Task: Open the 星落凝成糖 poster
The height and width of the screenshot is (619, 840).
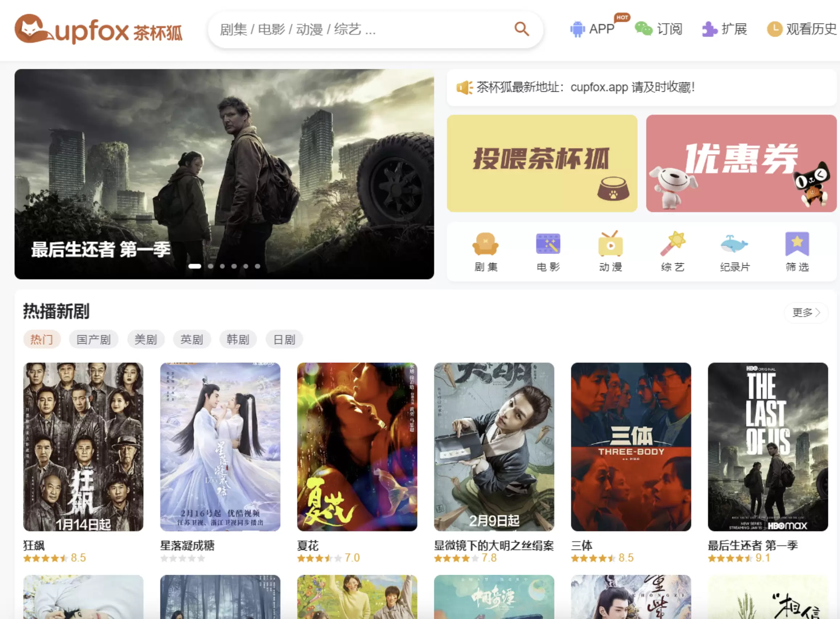Action: (220, 447)
